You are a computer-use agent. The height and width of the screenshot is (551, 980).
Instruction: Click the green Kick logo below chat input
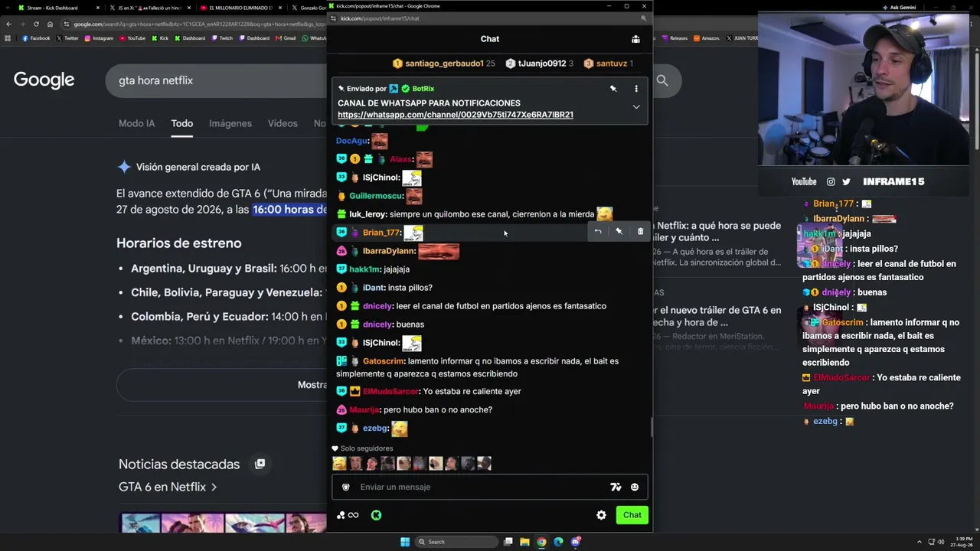tap(376, 515)
